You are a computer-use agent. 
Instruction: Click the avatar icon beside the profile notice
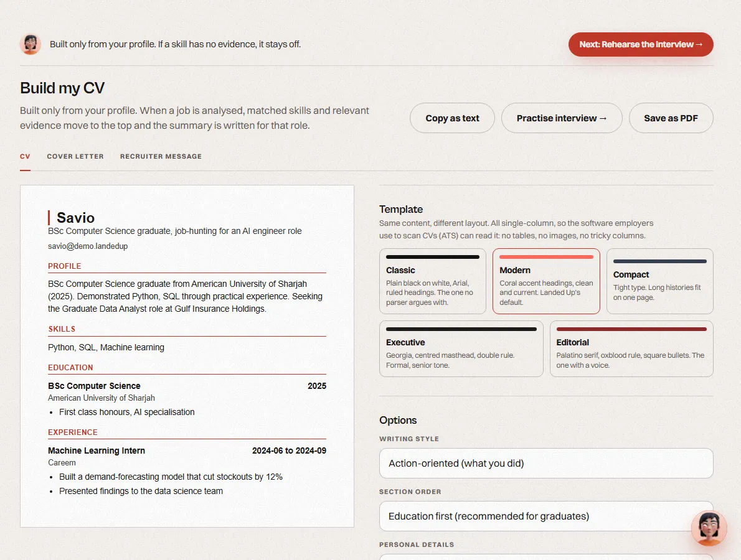coord(31,44)
